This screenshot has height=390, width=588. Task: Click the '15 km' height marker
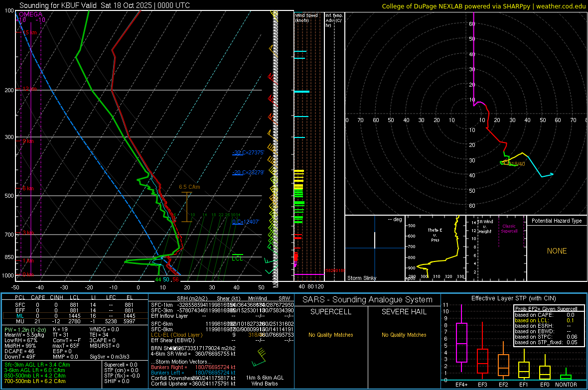pos(29,33)
